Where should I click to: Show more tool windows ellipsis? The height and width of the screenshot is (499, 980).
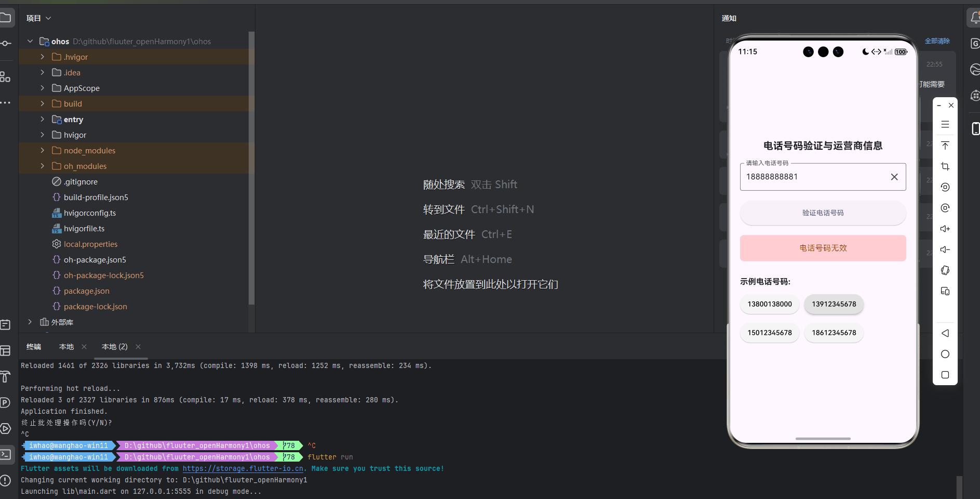tap(5, 103)
